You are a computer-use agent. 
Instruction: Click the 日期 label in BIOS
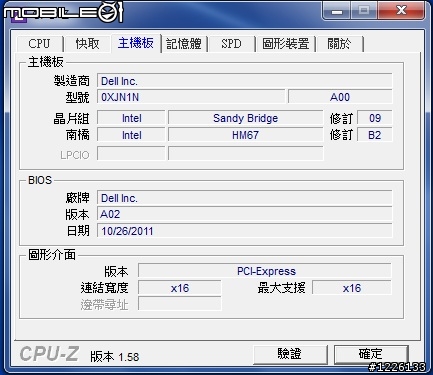(78, 231)
